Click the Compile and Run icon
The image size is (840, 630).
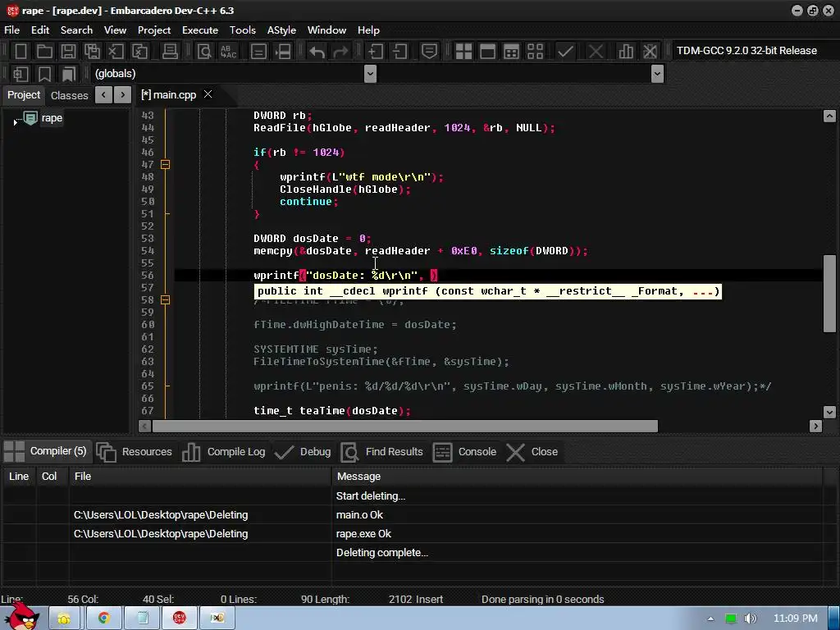tap(512, 52)
